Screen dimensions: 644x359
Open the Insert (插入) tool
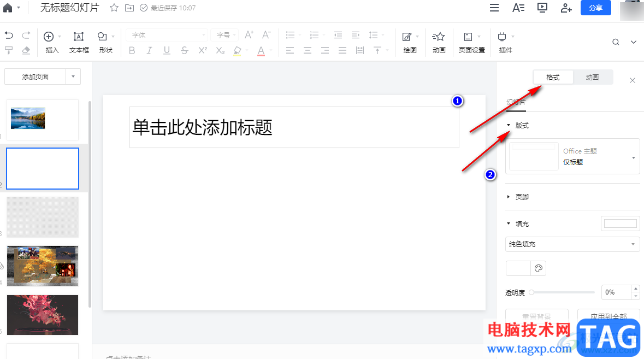[52, 42]
